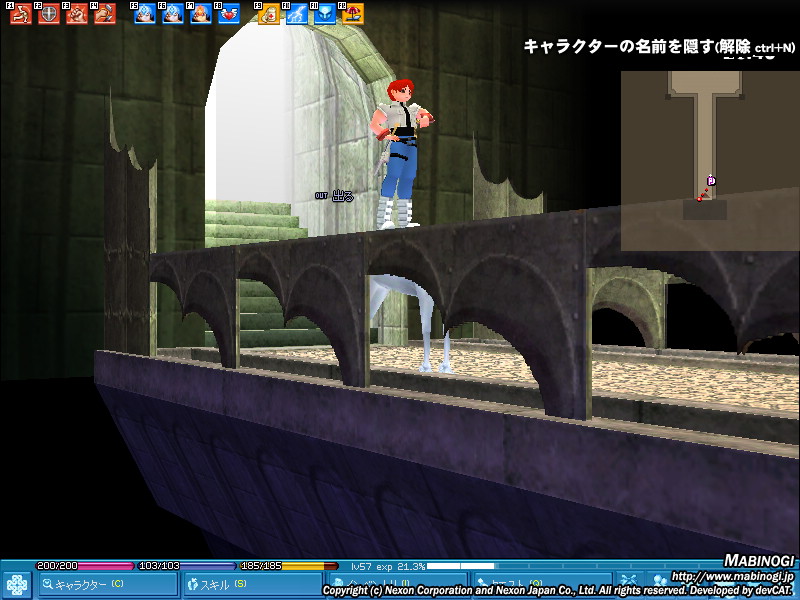800x600 pixels.
Task: Click the player marker on the minimap
Action: [x=711, y=181]
